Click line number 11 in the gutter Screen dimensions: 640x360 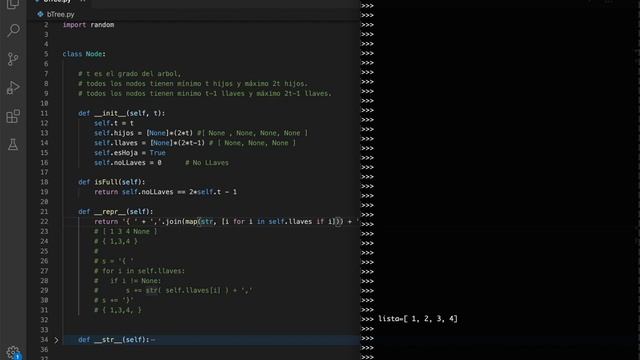[44, 113]
